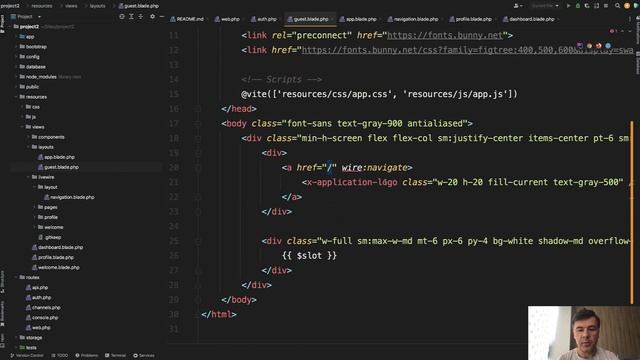Screen dimensions: 640x360
Task: Open preview in Safari browser icon
Action: pyautogui.click(x=608, y=46)
